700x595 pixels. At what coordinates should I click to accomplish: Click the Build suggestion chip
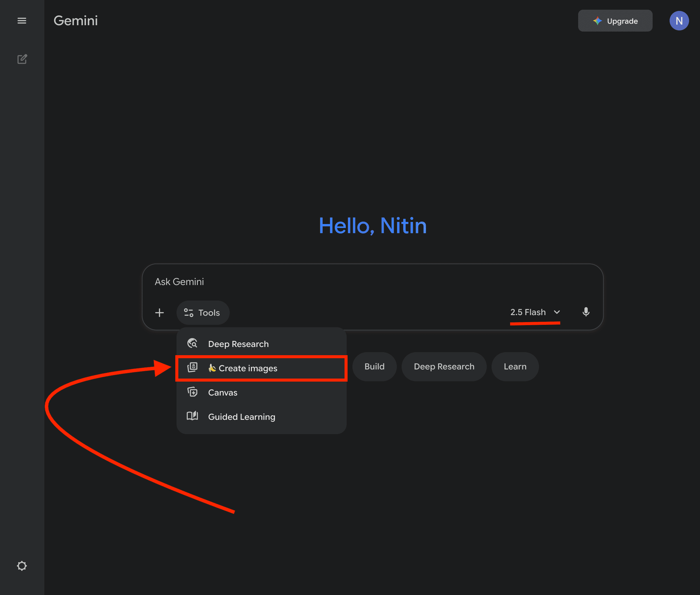(374, 367)
